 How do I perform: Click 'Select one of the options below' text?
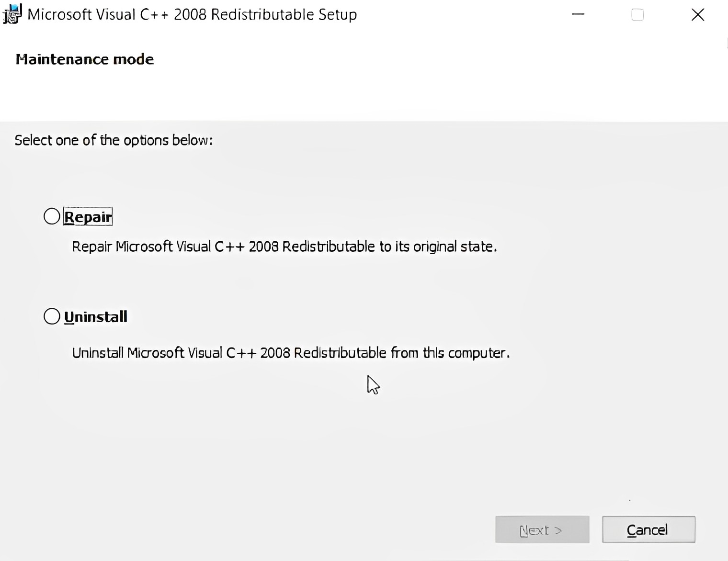(x=114, y=140)
